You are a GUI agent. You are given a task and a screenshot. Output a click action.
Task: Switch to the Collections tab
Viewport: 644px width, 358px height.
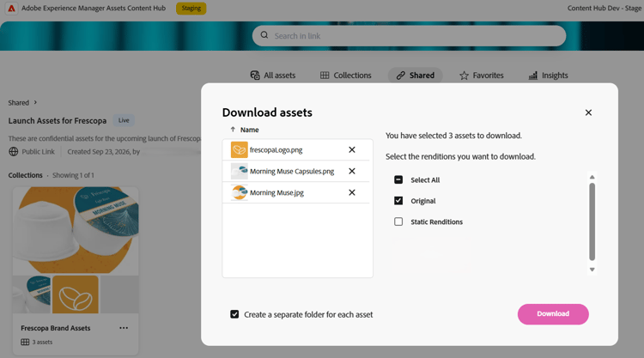[x=346, y=76]
